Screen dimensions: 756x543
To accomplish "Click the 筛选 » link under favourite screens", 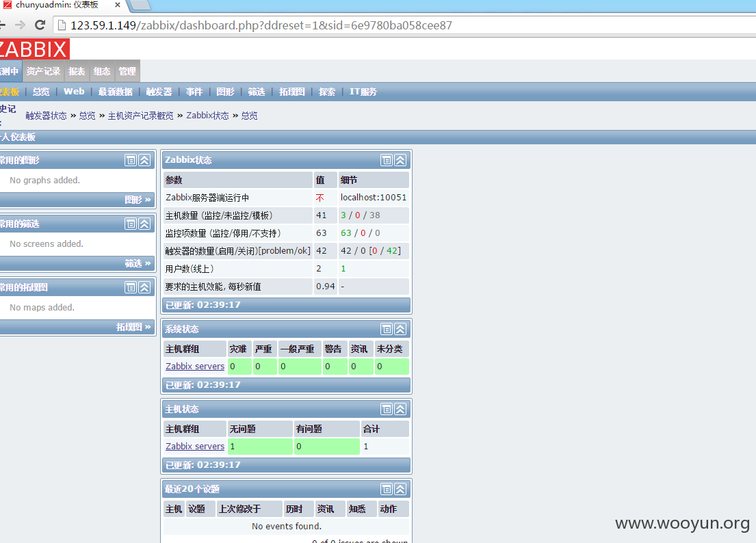I will (138, 263).
